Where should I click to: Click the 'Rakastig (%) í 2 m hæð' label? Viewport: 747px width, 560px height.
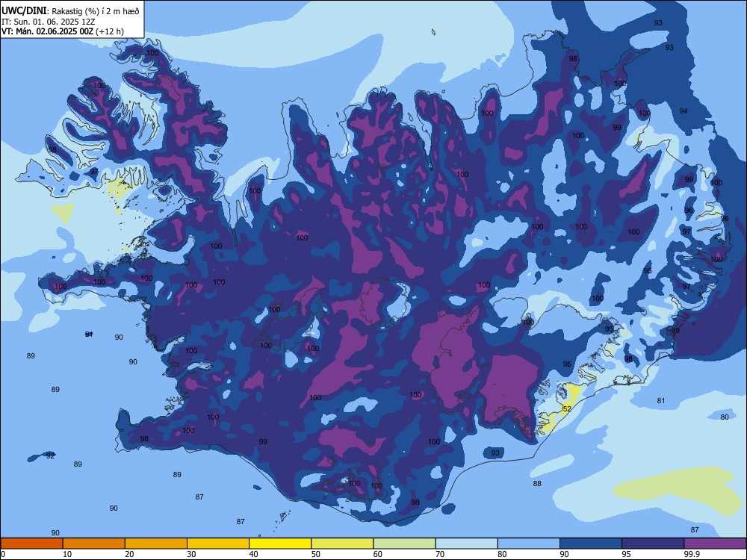[x=96, y=11]
